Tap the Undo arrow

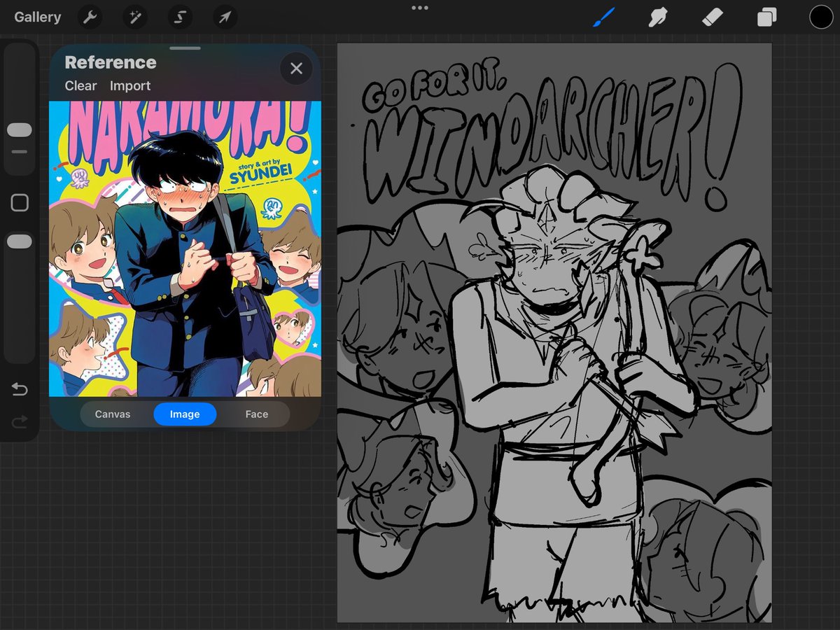pyautogui.click(x=20, y=389)
